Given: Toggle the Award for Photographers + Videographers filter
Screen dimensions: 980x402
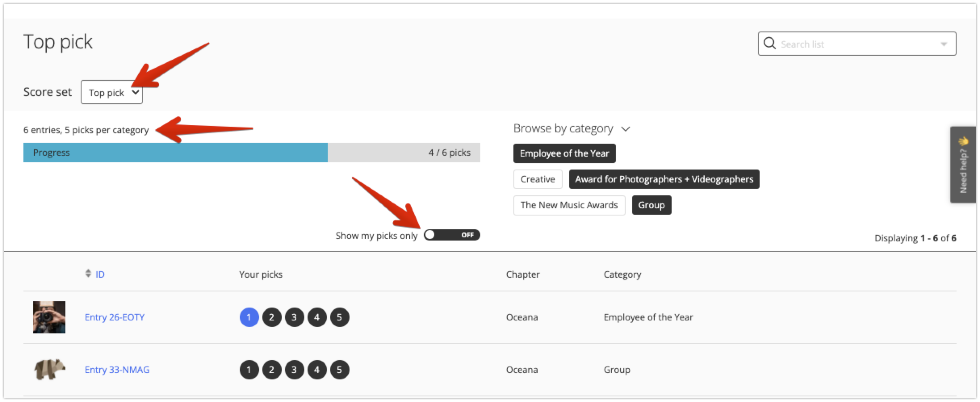Looking at the screenshot, I should [x=664, y=179].
